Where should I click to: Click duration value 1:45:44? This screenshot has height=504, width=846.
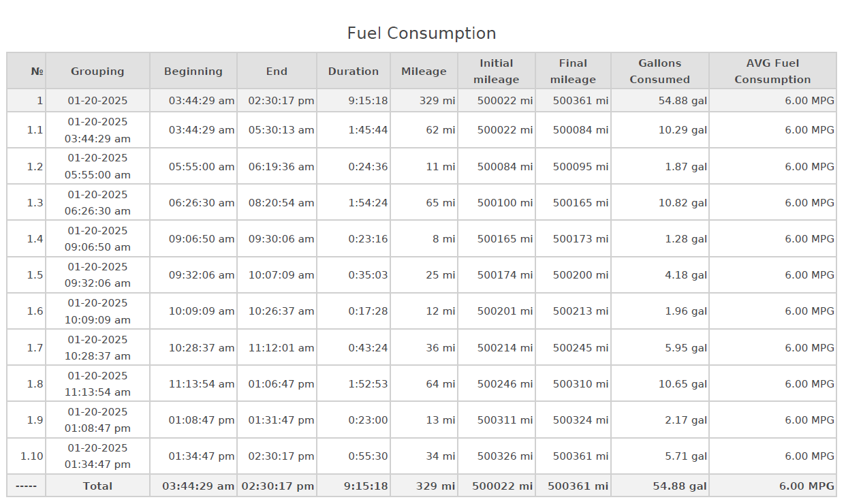point(368,130)
